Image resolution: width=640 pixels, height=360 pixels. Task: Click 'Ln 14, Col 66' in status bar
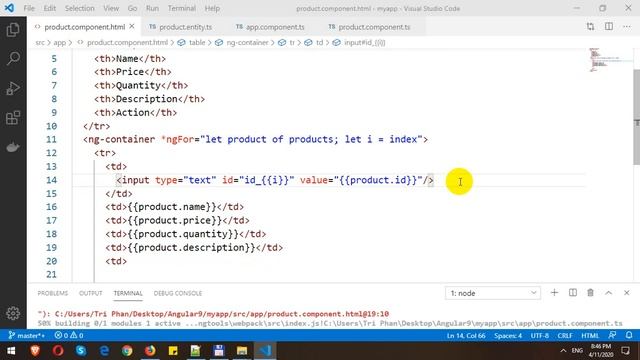pos(466,336)
